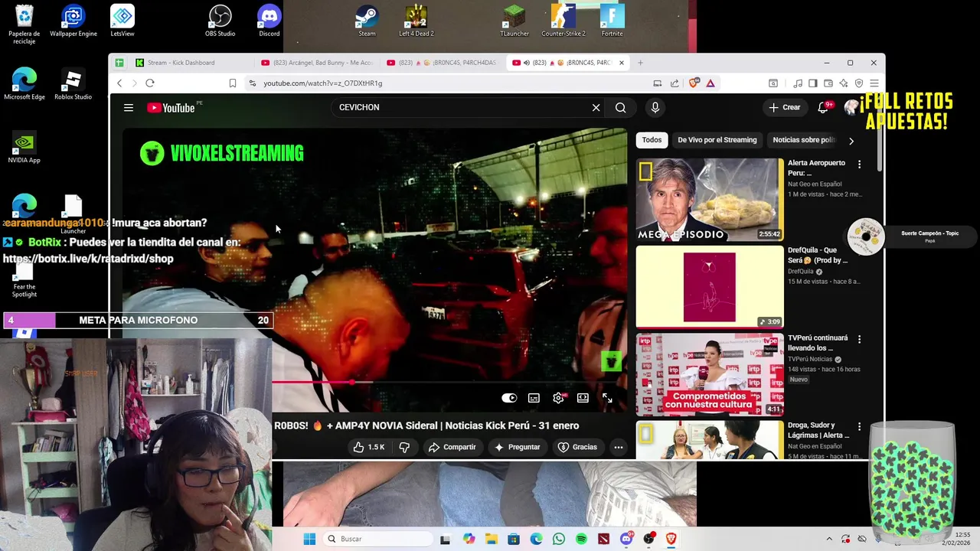Send Gracias to the creator
Viewport: 980px width, 551px height.
click(x=577, y=447)
